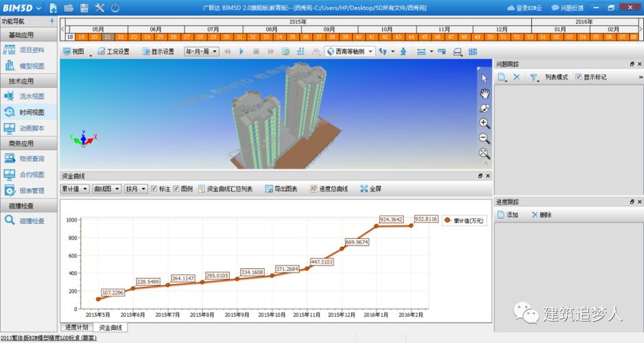Open the 按月 period dropdown
644x343 pixels.
click(x=136, y=189)
